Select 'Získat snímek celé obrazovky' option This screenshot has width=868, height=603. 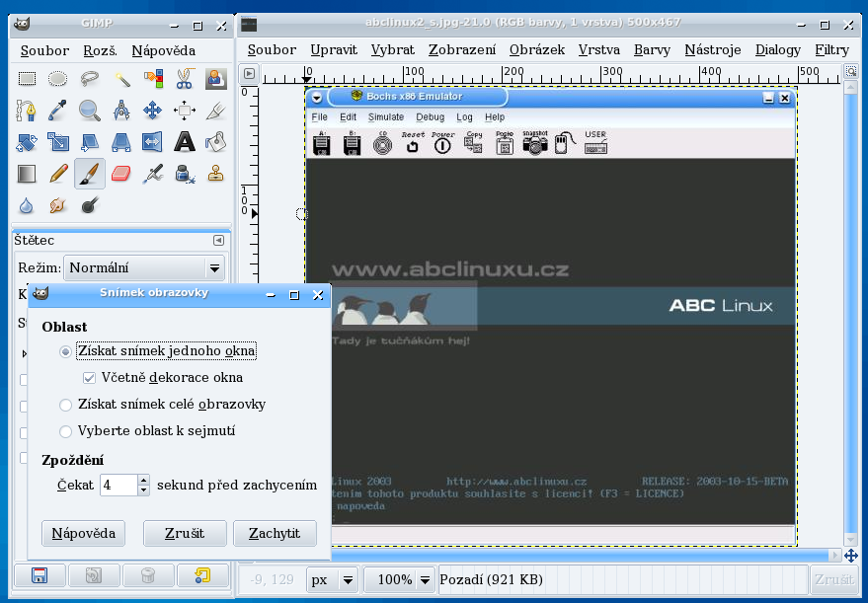pyautogui.click(x=65, y=405)
